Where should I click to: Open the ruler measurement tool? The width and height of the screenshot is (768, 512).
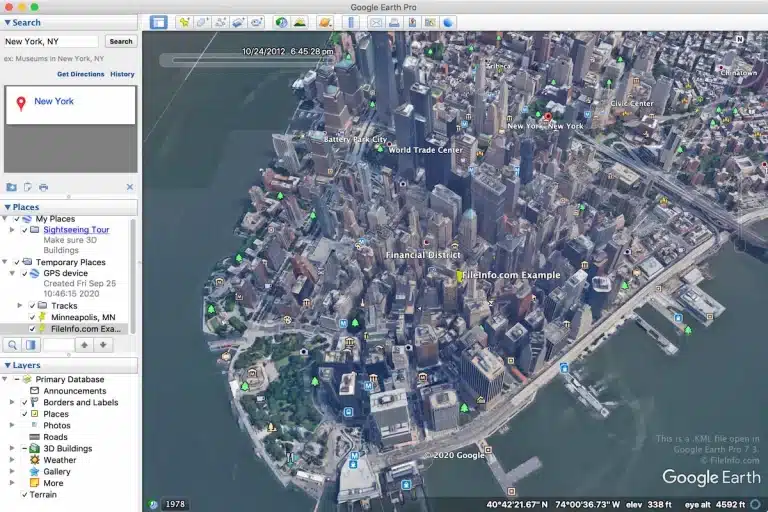tap(350, 22)
